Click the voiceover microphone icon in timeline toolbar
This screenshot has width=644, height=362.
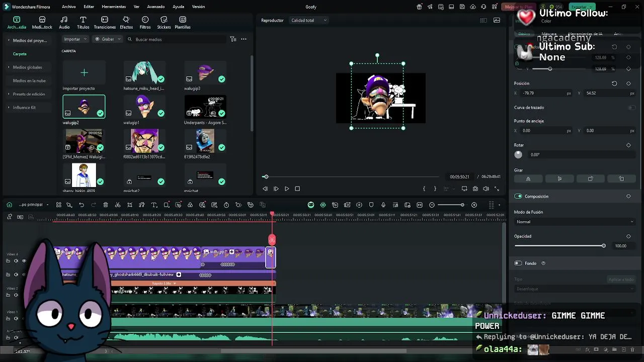(383, 205)
